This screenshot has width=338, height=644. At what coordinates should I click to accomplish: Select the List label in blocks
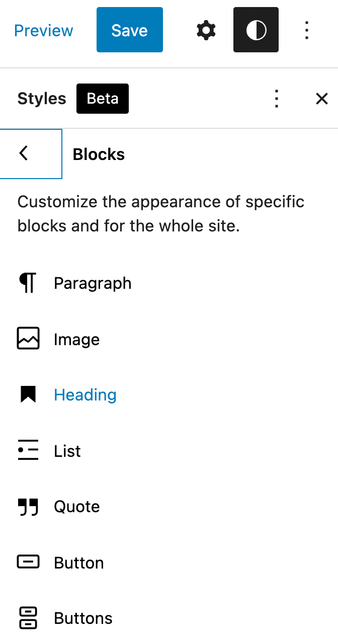click(x=67, y=451)
